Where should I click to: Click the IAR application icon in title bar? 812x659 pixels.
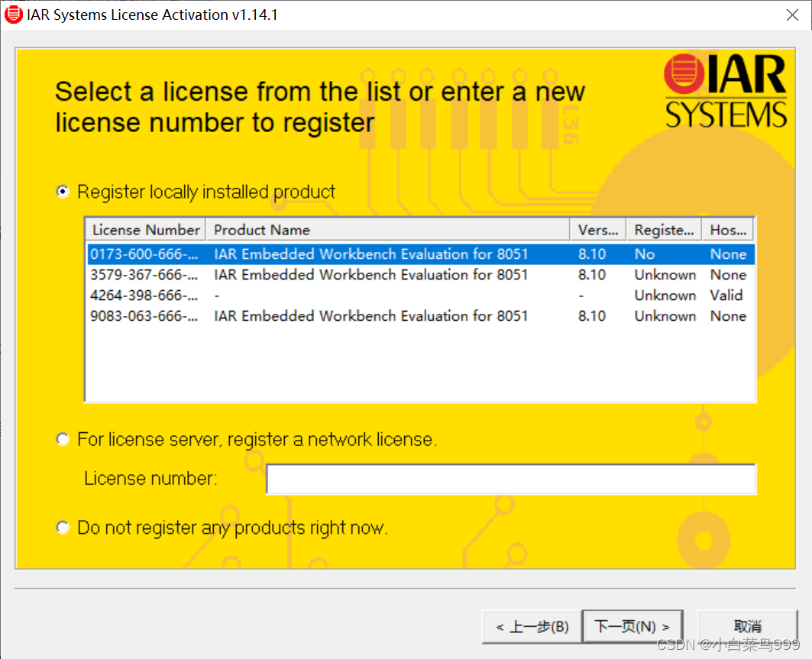[14, 15]
